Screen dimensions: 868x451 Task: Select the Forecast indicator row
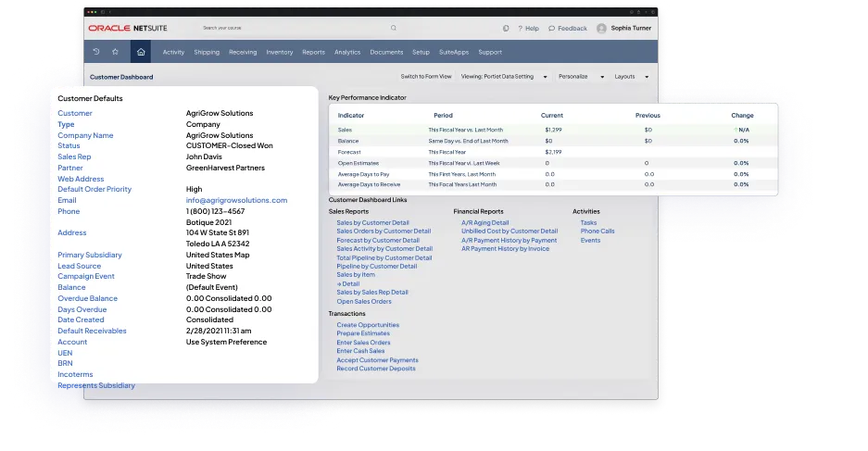(552, 152)
